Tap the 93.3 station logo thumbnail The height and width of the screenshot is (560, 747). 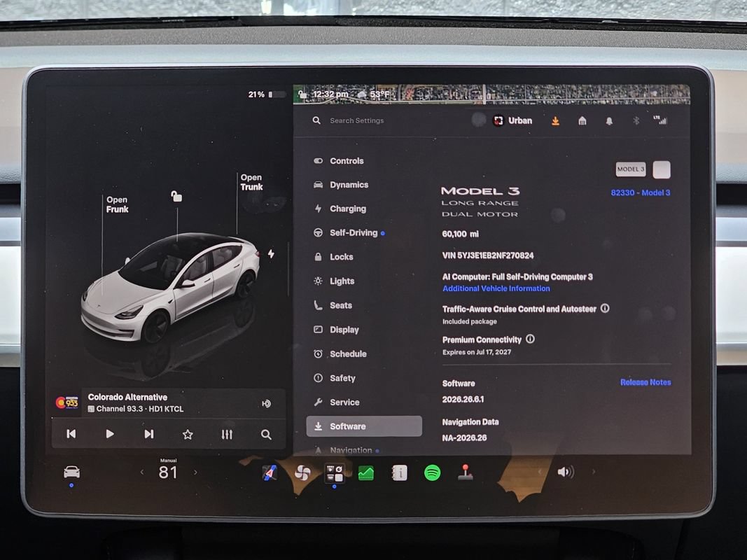tap(67, 403)
